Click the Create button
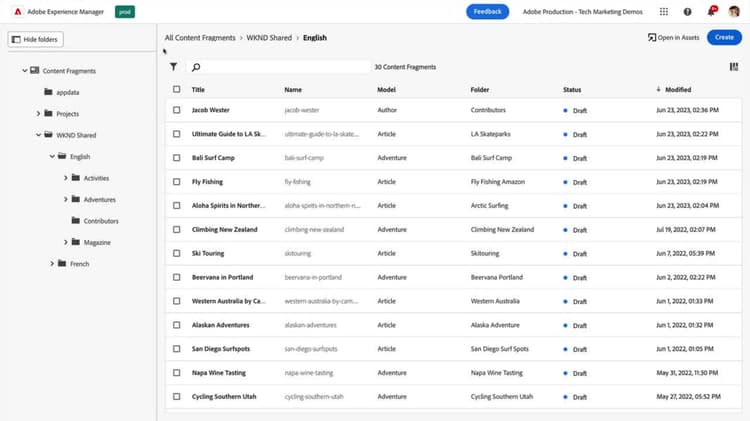The width and height of the screenshot is (750, 421). [724, 37]
